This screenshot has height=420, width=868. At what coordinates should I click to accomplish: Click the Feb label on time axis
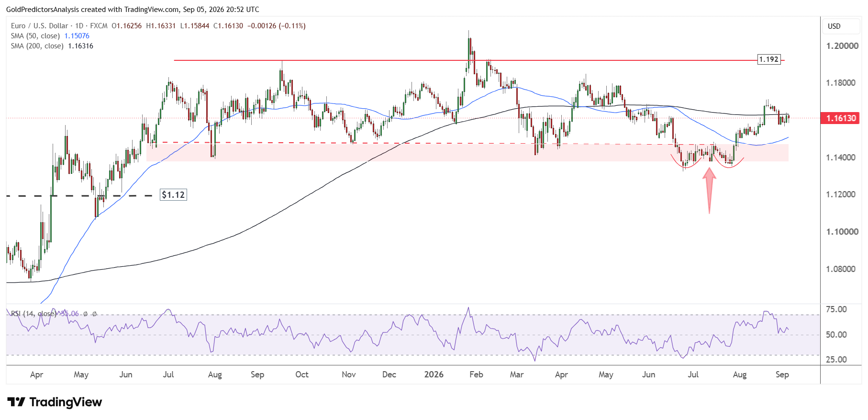476,375
